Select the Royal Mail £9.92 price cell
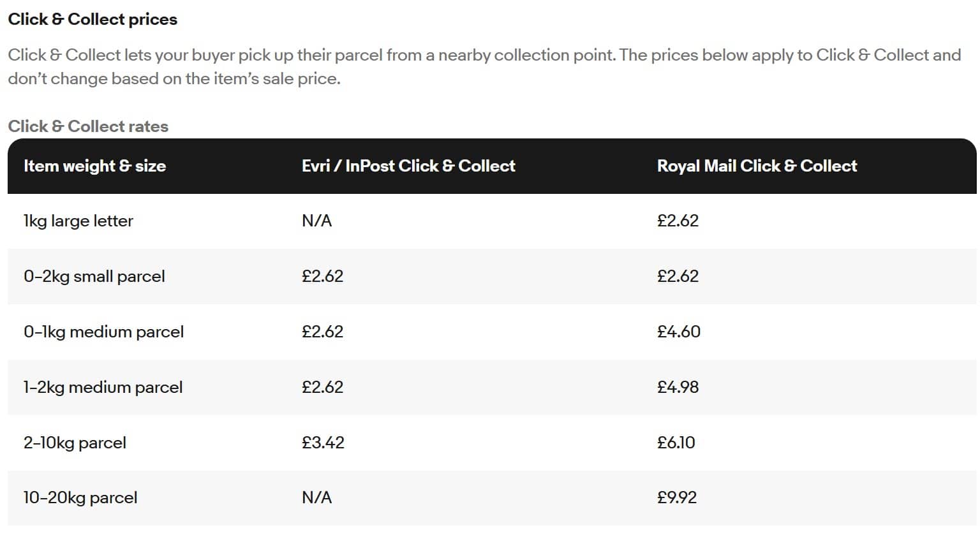Screen dimensions: 980x537 [x=677, y=497]
